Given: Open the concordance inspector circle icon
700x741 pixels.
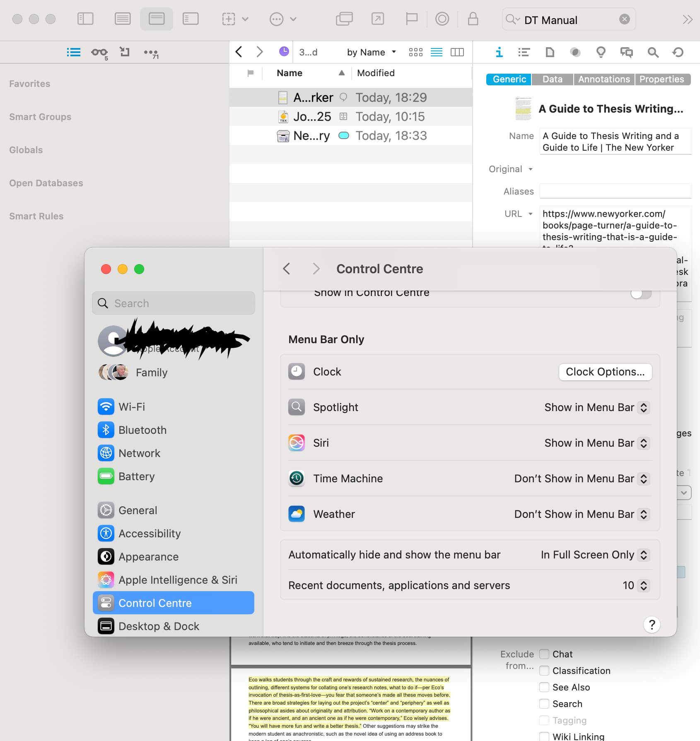Looking at the screenshot, I should (x=575, y=52).
